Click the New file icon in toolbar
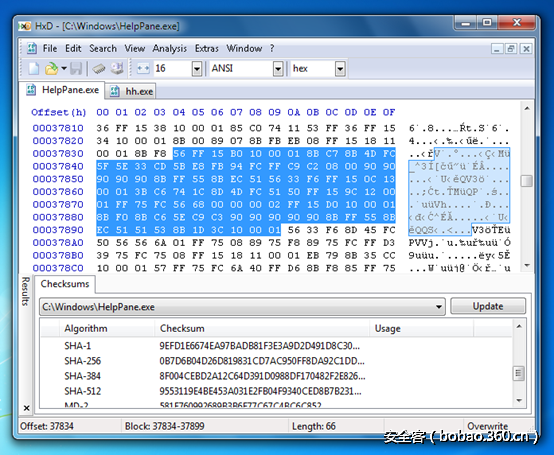The width and height of the screenshot is (554, 455). pos(34,68)
